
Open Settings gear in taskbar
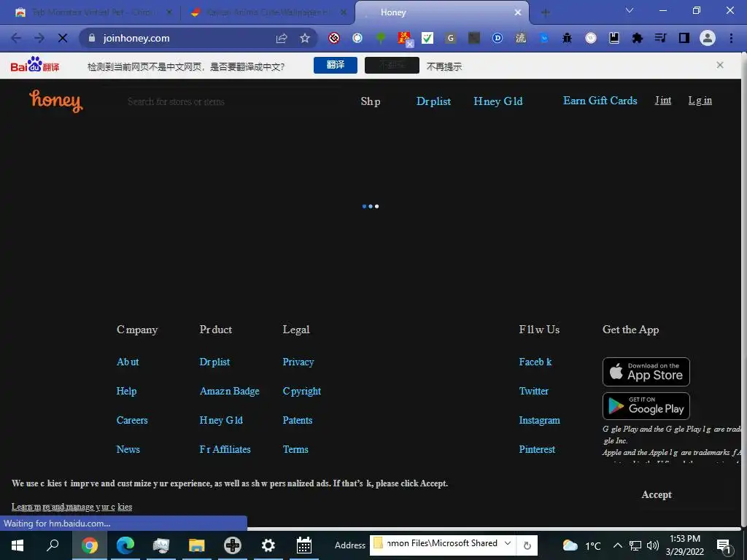[268, 545]
